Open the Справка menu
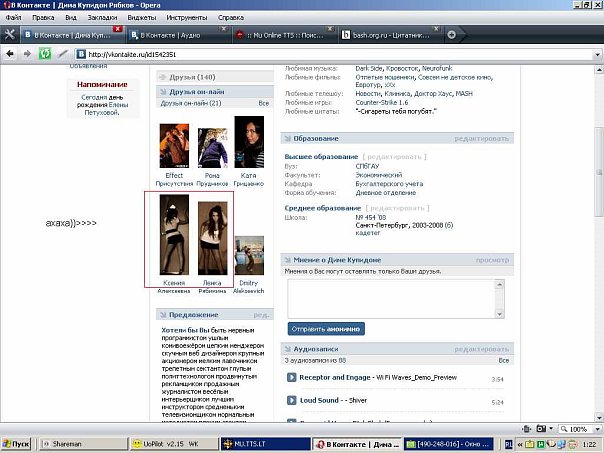 [x=231, y=17]
